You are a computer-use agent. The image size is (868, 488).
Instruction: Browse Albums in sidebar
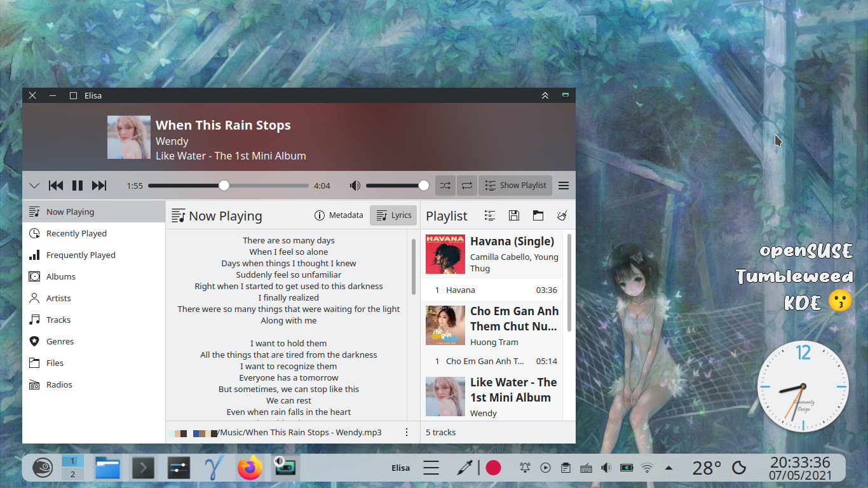click(93, 276)
